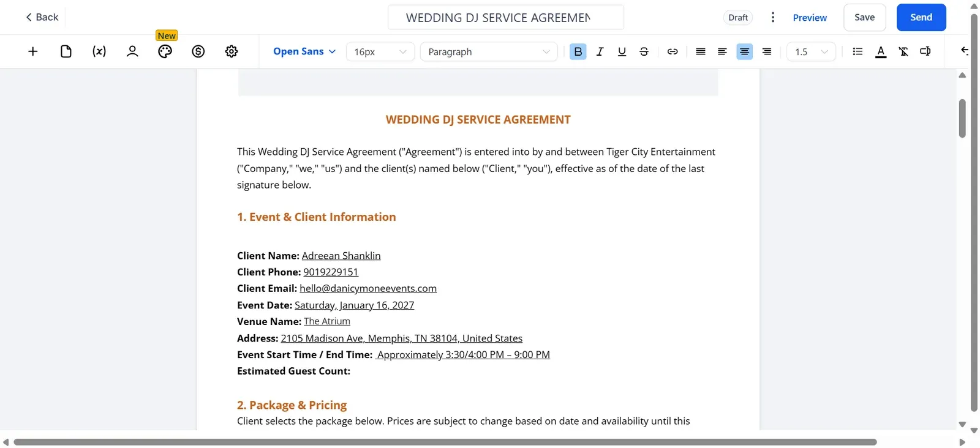The width and height of the screenshot is (980, 448).
Task: Click the Preview link
Action: tap(810, 18)
